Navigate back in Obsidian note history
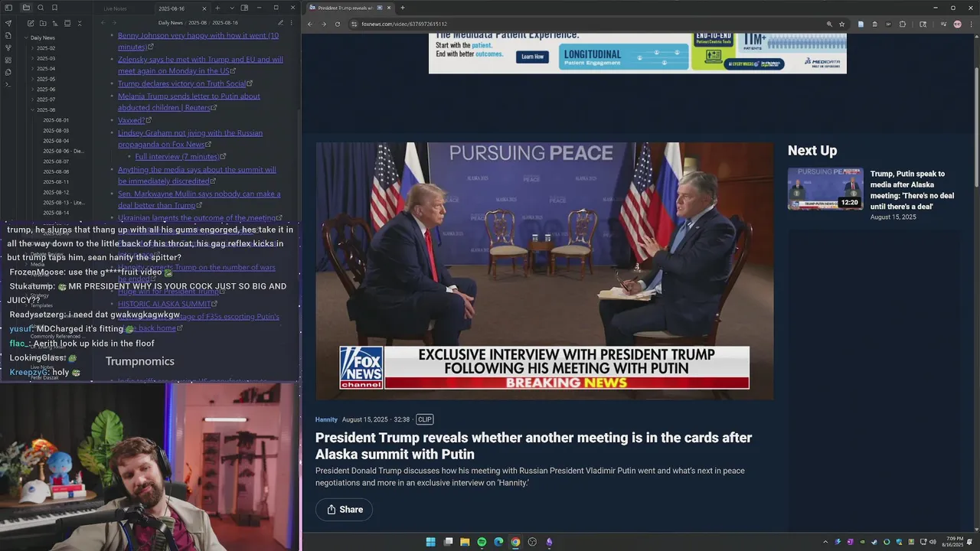The width and height of the screenshot is (980, 551). click(x=103, y=23)
